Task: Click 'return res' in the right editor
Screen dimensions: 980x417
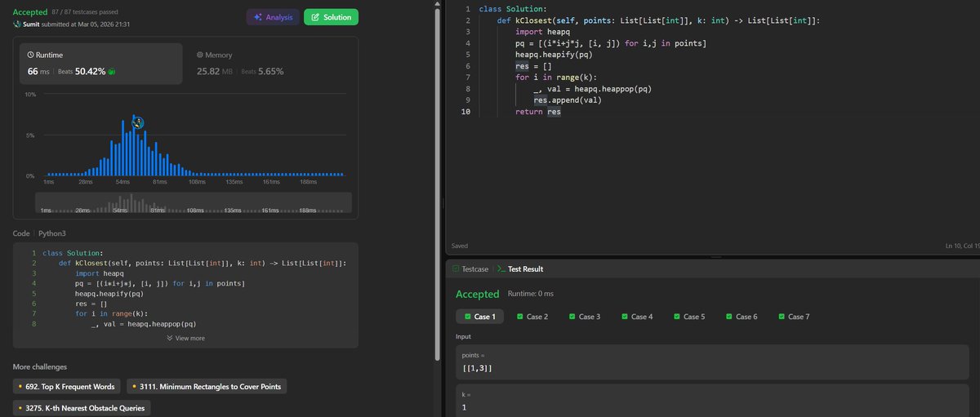Action: pos(538,112)
